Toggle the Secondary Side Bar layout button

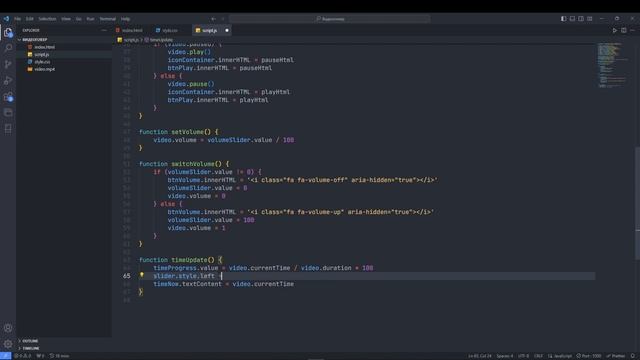pos(581,19)
